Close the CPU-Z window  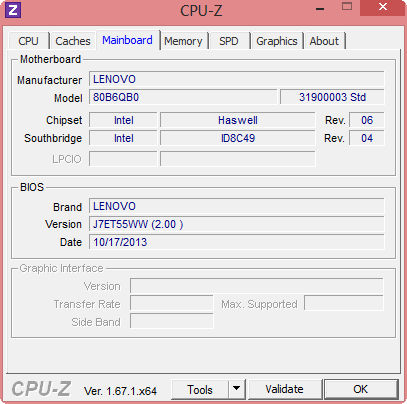pos(383,7)
